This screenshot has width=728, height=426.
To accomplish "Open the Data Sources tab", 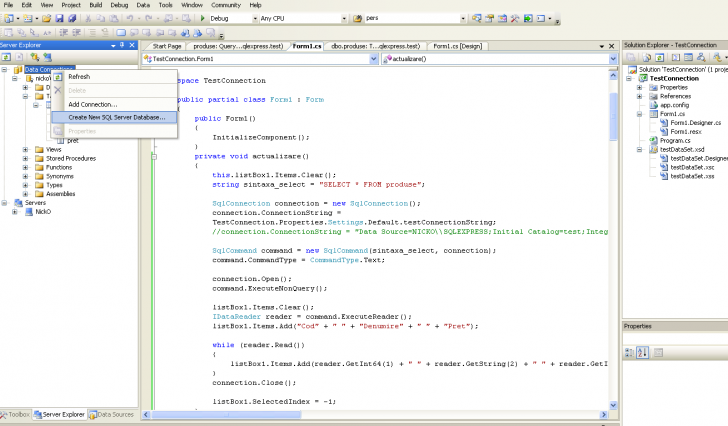I will coord(112,414).
